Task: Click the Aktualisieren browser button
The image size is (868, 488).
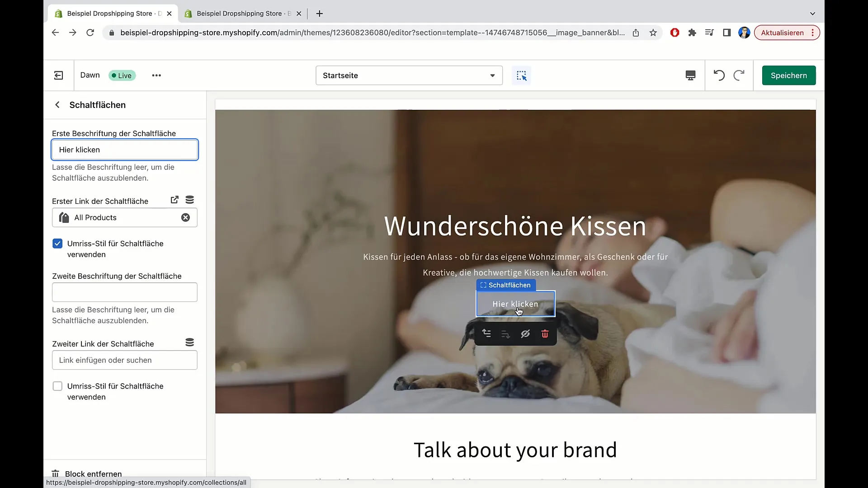Action: pos(783,33)
